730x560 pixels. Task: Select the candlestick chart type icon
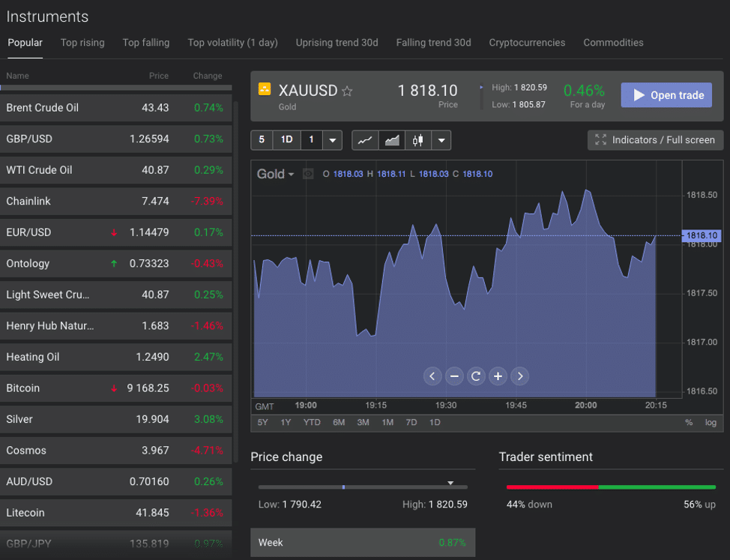[417, 140]
